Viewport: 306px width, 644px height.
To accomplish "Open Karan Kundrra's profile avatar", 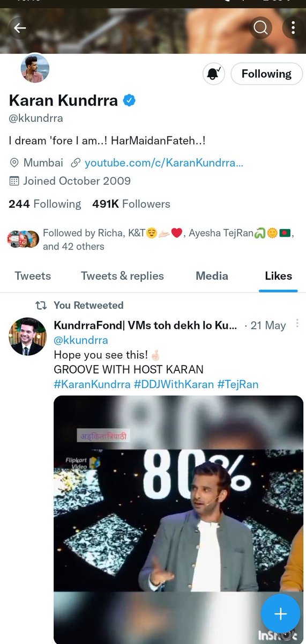I will point(35,68).
